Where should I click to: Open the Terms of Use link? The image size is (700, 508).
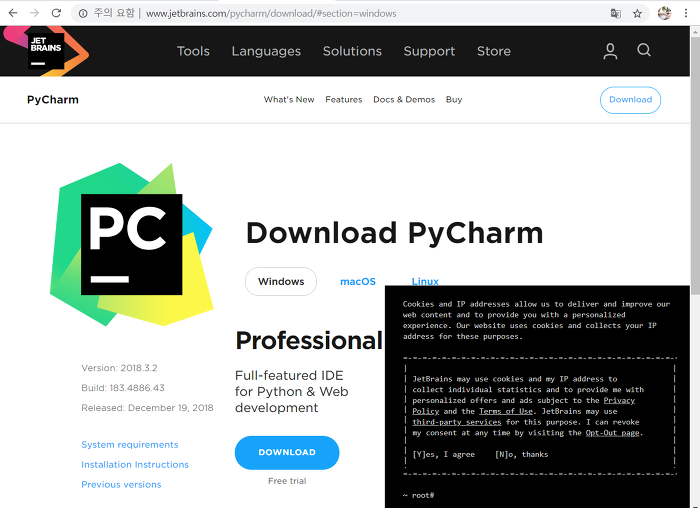(506, 411)
